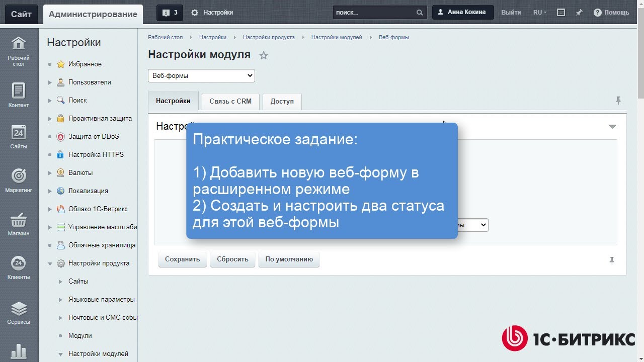Click the Сохранить button
This screenshot has width=644, height=362.
click(183, 259)
